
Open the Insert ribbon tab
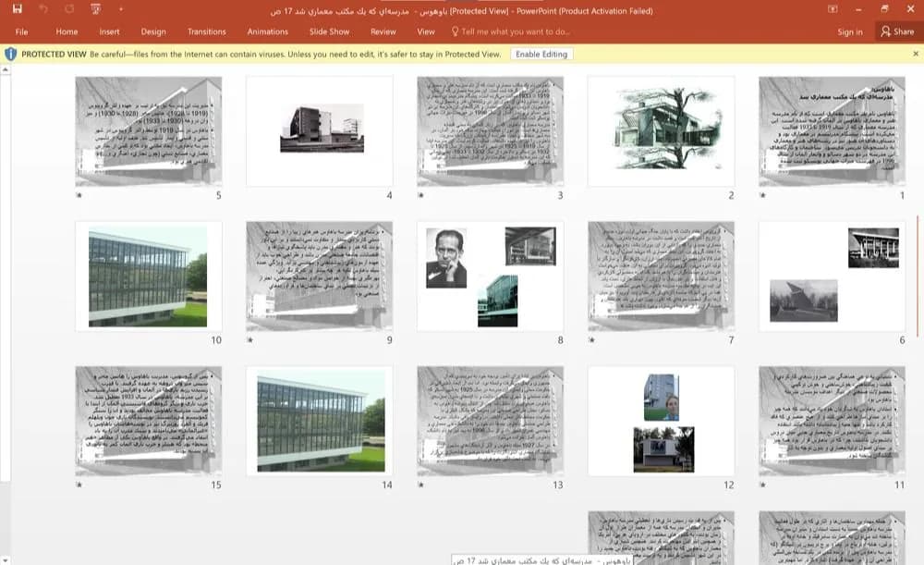(109, 31)
